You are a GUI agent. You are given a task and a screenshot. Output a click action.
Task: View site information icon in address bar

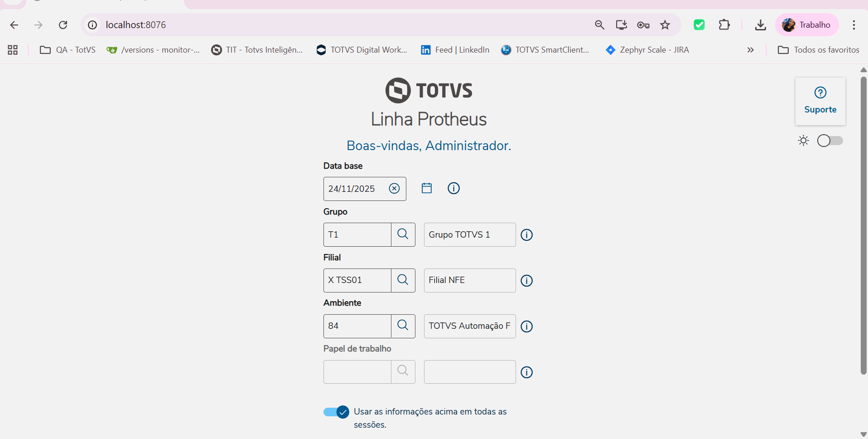click(92, 25)
